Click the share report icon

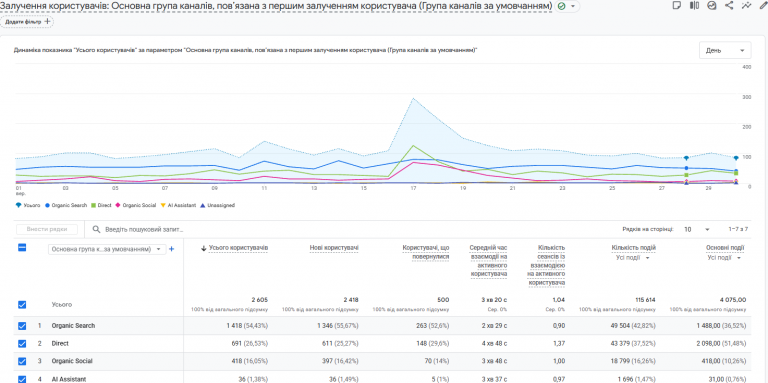click(729, 5)
